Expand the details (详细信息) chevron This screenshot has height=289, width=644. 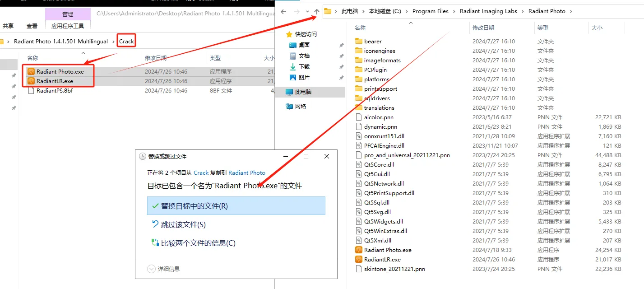coord(152,269)
